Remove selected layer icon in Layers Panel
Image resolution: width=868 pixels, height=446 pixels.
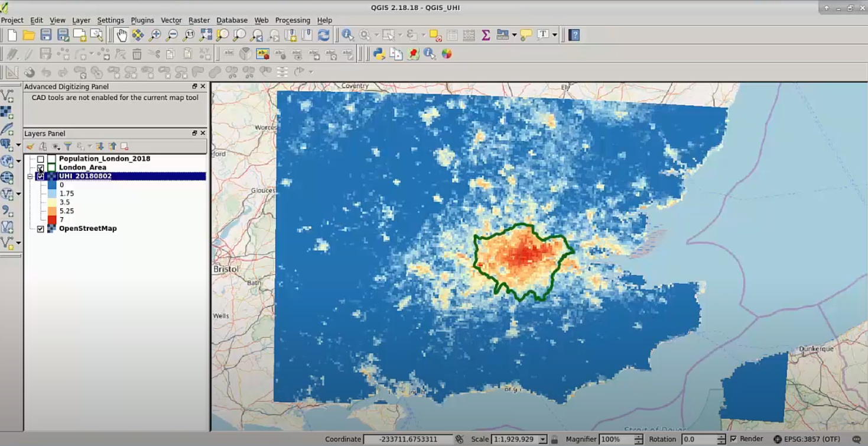point(125,146)
